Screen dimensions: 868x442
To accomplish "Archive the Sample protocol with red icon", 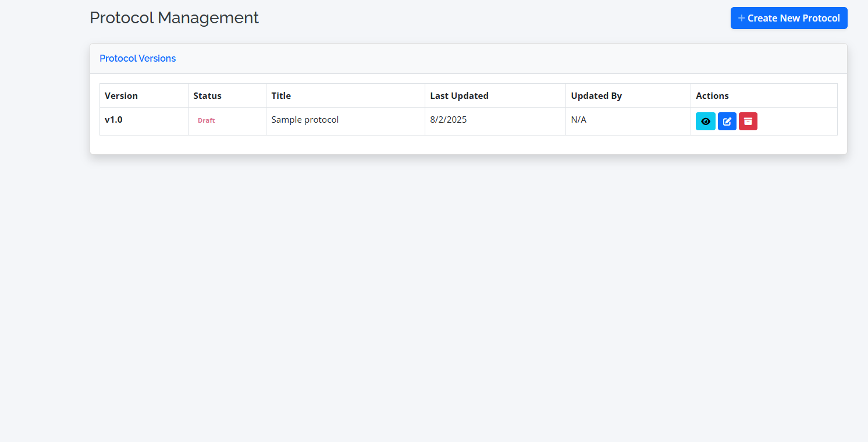I will pos(748,122).
